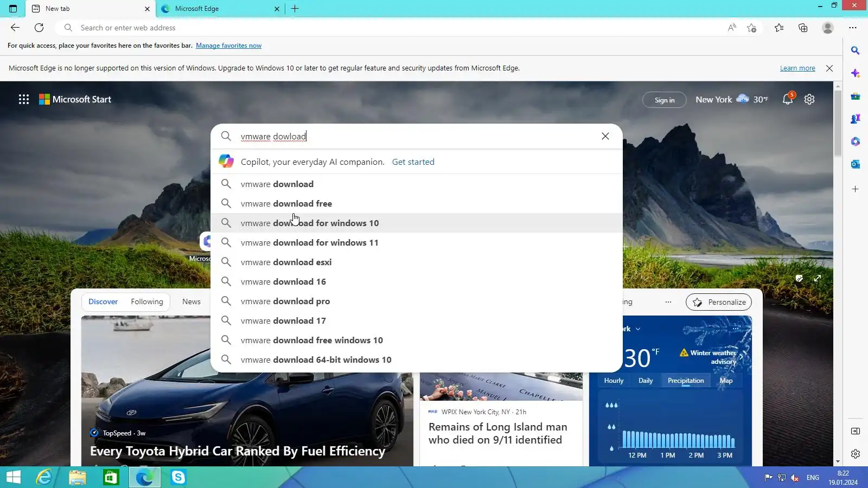Open more feed options ellipsis
The image size is (868, 488).
pyautogui.click(x=668, y=302)
